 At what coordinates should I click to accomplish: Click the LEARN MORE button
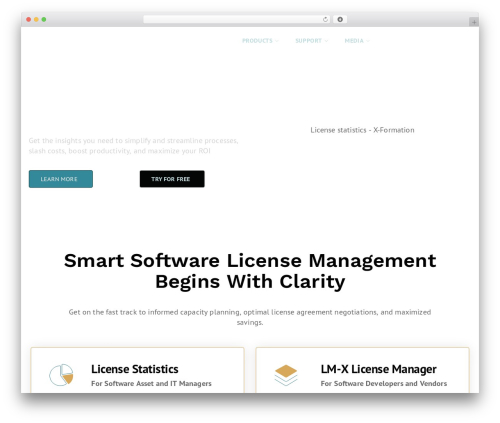61,179
